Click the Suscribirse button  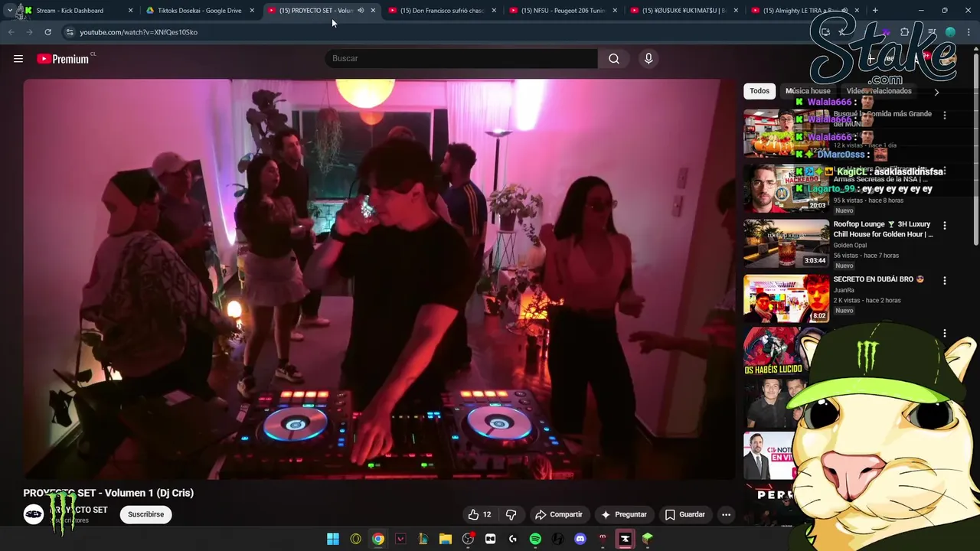coord(145,514)
